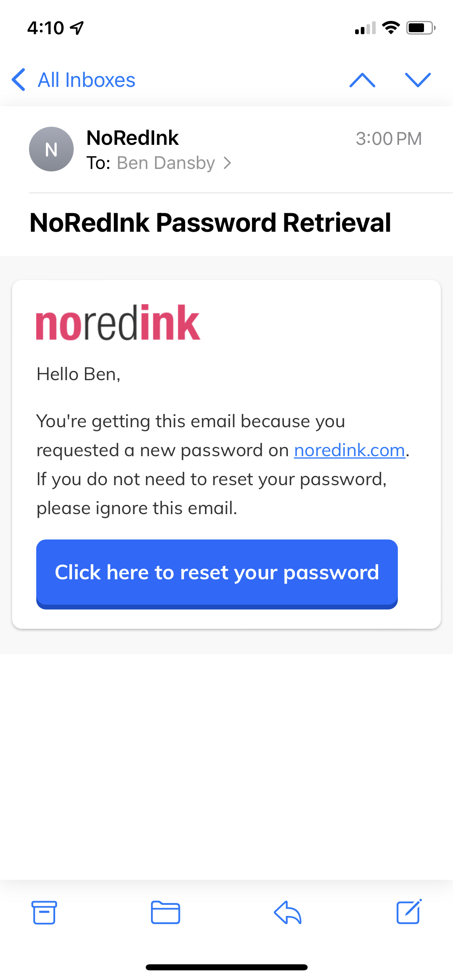
Task: Tap the archive box icon
Action: (x=44, y=912)
